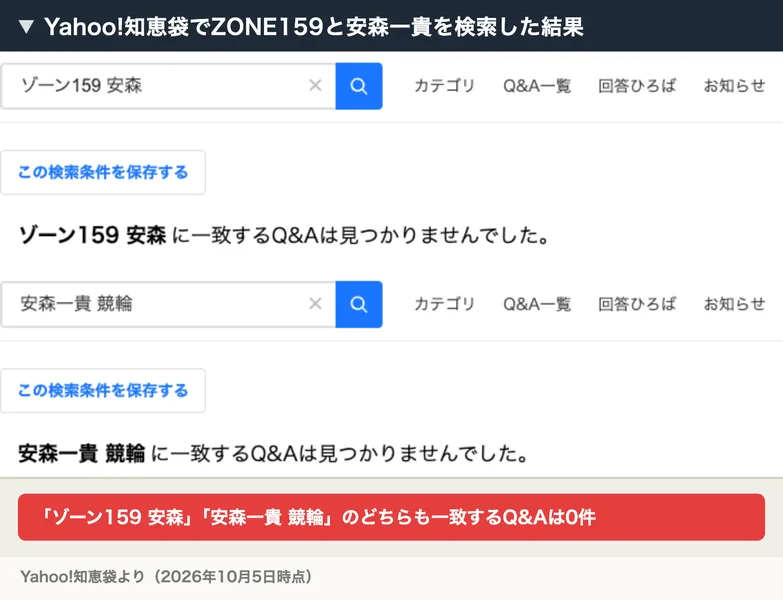Image resolution: width=783 pixels, height=600 pixels.
Task: Click the red 0件 summary banner
Action: 392,517
